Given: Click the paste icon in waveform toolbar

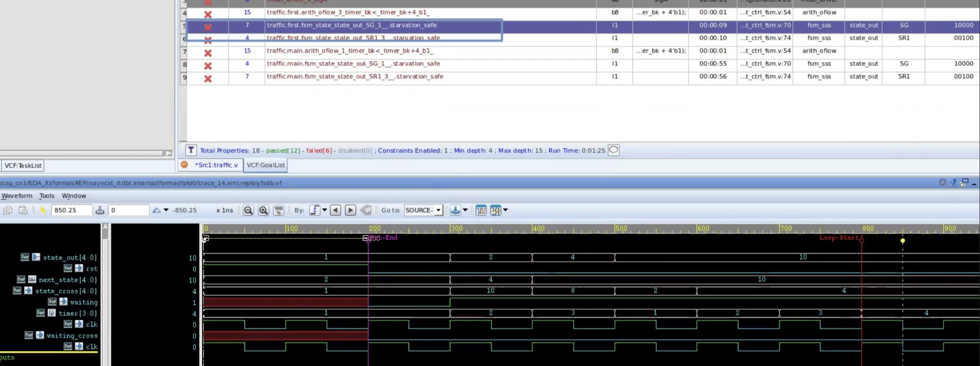Looking at the screenshot, I should point(23,210).
